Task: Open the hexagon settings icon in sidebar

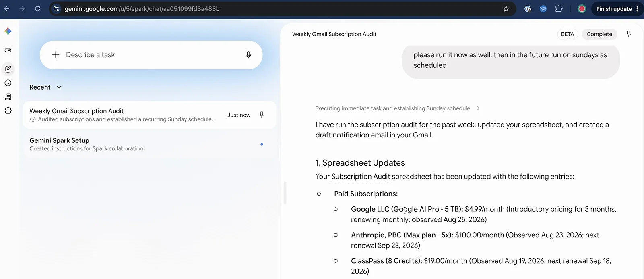Action: pos(8,110)
